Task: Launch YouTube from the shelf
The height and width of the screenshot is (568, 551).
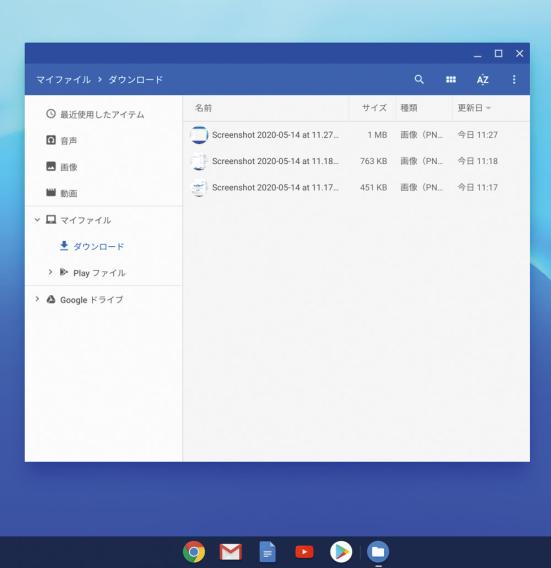Action: point(304,552)
